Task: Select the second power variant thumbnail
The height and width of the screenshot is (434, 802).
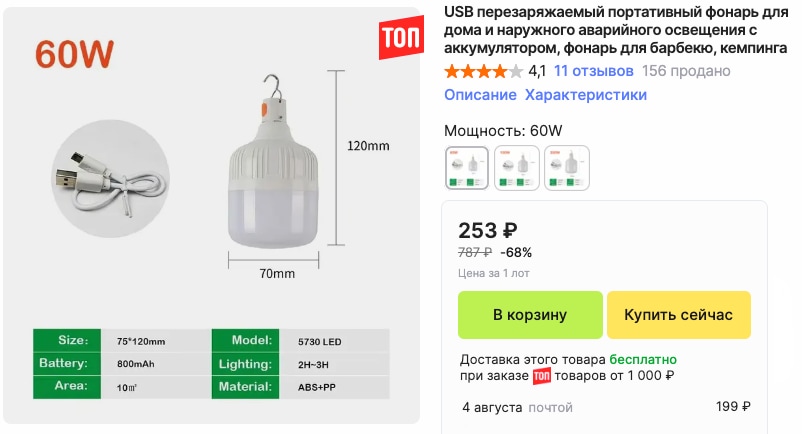Action: pyautogui.click(x=516, y=167)
